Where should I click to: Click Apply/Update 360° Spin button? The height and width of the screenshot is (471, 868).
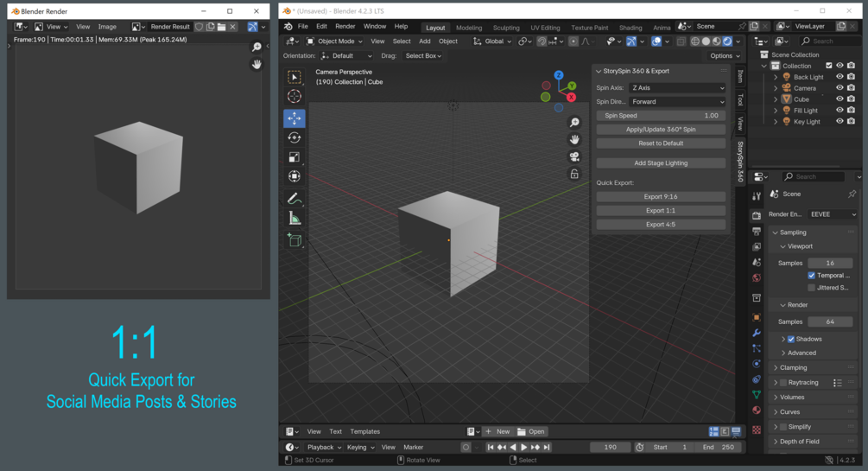[661, 129]
